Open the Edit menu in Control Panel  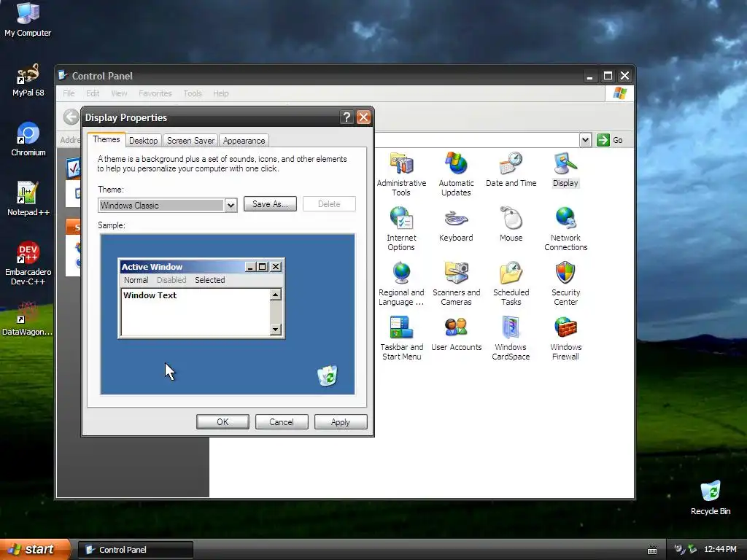tap(93, 93)
